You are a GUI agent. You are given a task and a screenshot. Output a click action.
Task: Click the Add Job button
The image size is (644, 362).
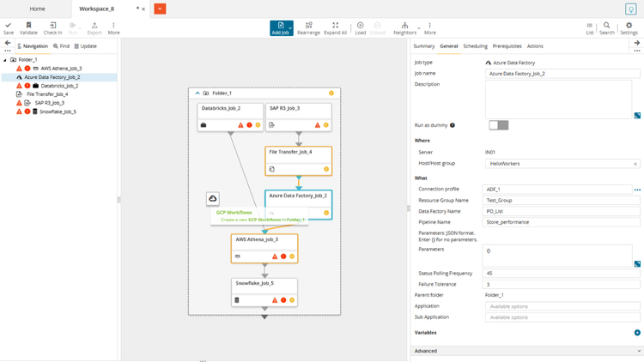click(x=280, y=28)
